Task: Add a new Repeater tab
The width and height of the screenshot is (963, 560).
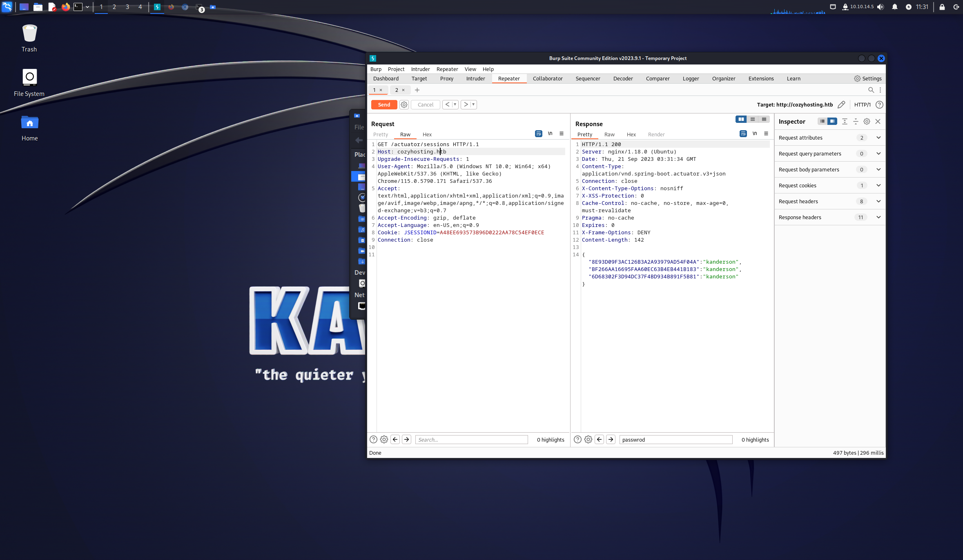Action: click(417, 90)
